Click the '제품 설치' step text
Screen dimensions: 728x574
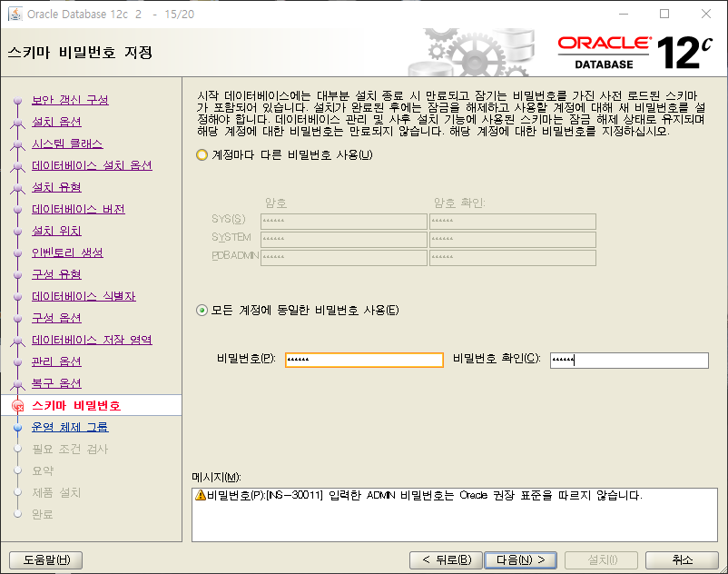pos(56,493)
